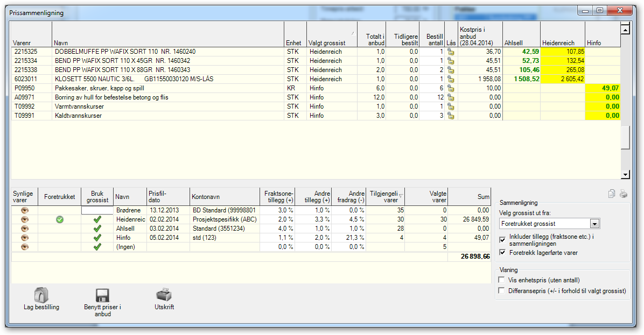
Task: Click the Foretrukket green badge for Heidenreich
Action: point(60,219)
